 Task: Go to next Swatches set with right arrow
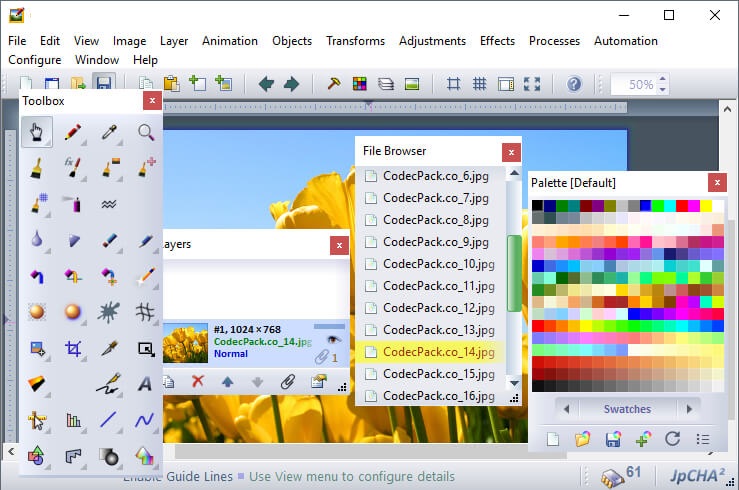pos(687,409)
